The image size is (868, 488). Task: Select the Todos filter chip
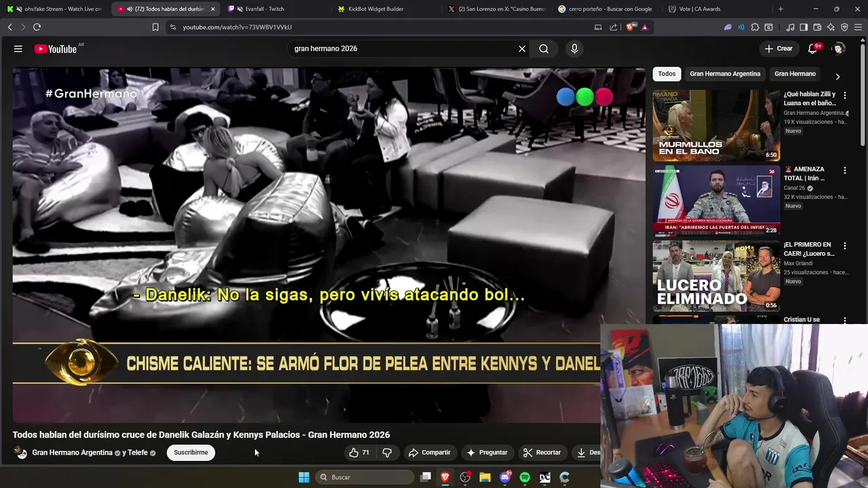pos(667,74)
